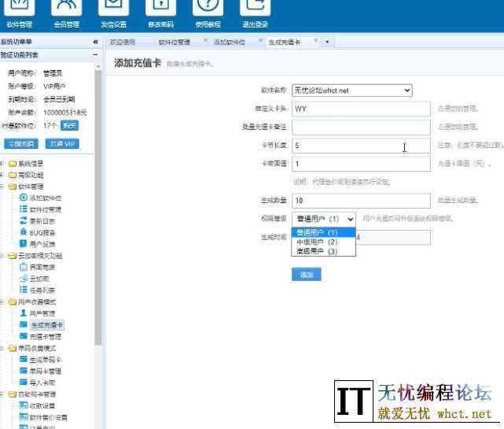Click the 发信设置 mail icon
This screenshot has height=429, width=504.
pyautogui.click(x=113, y=10)
